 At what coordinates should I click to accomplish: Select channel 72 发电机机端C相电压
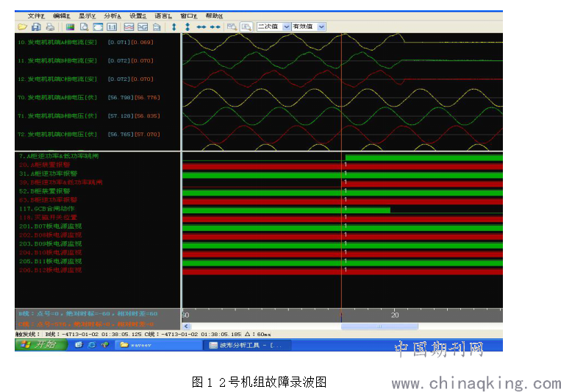coord(57,135)
